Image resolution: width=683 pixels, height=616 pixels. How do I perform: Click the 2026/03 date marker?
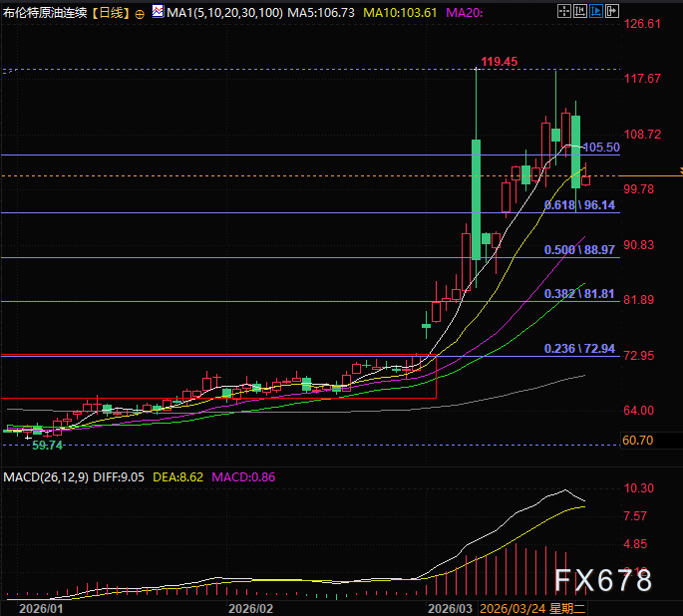(x=451, y=608)
